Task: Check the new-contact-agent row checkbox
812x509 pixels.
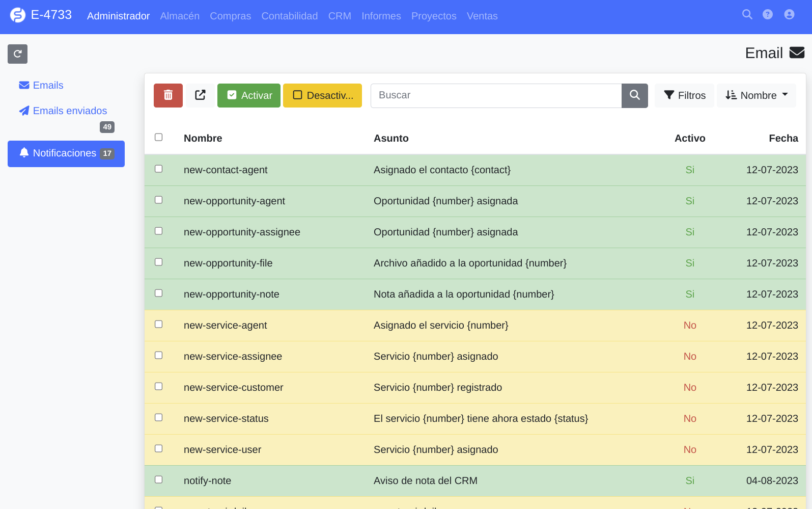Action: (x=159, y=169)
